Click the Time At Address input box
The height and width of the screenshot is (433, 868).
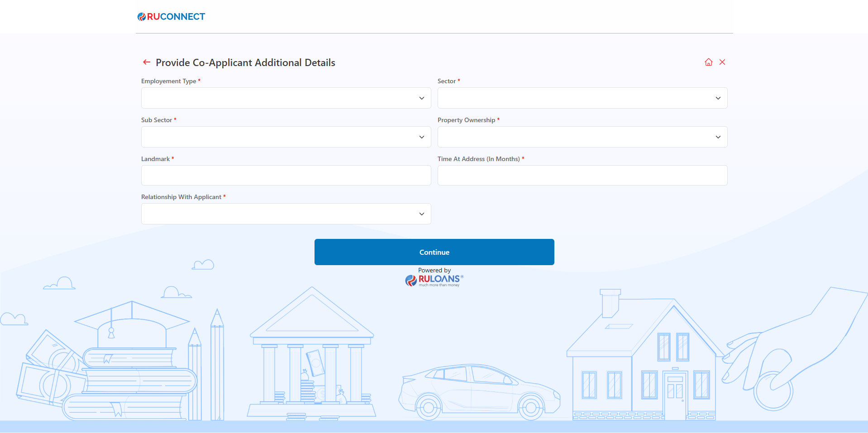coord(582,176)
